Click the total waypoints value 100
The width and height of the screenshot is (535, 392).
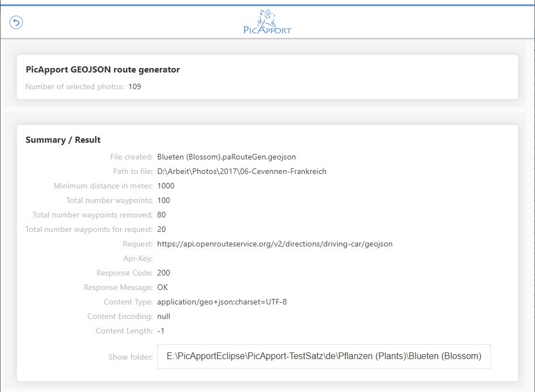164,200
